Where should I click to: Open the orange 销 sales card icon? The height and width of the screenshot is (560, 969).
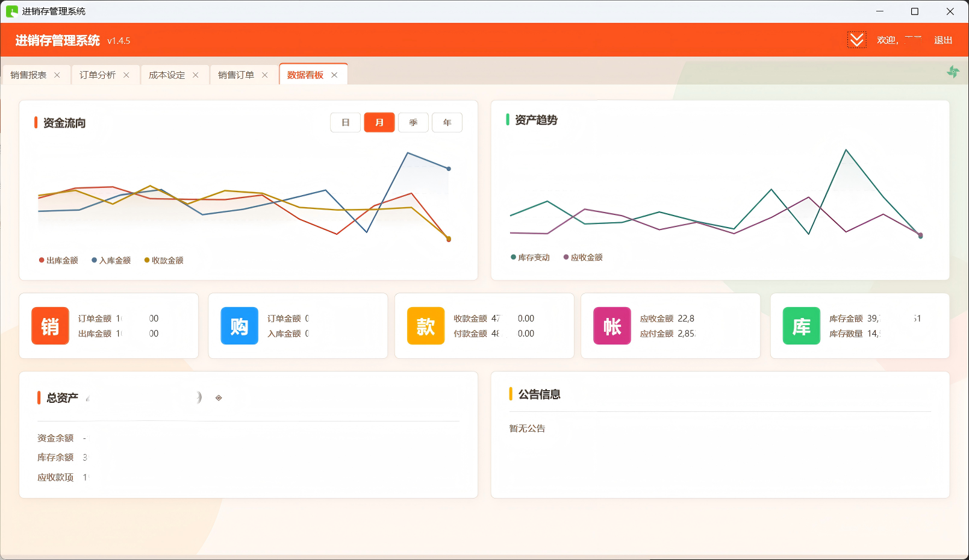pos(50,326)
